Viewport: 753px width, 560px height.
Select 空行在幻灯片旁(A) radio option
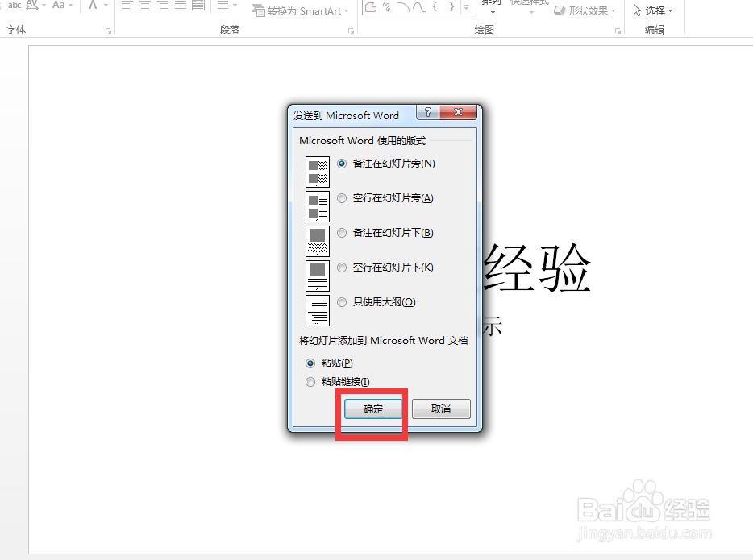[385, 198]
